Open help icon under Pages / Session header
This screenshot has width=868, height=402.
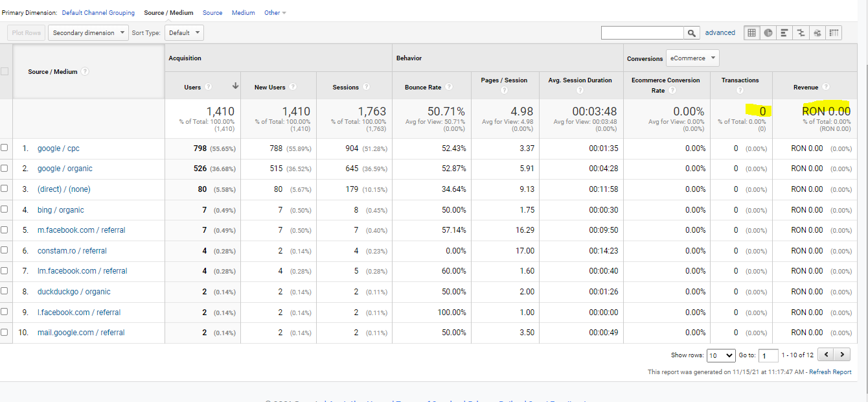(504, 91)
